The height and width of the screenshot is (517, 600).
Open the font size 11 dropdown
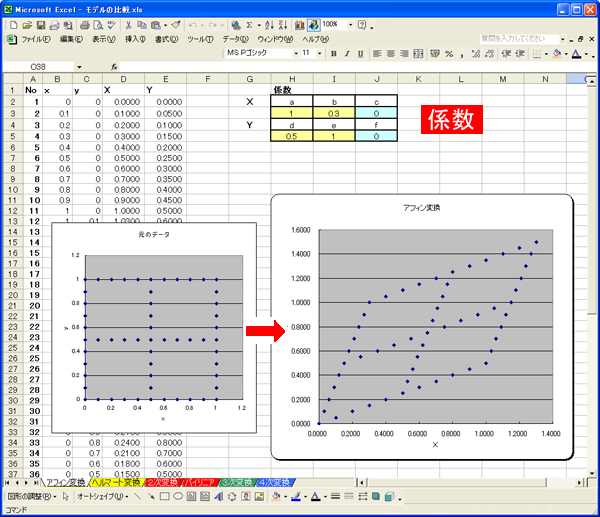319,53
